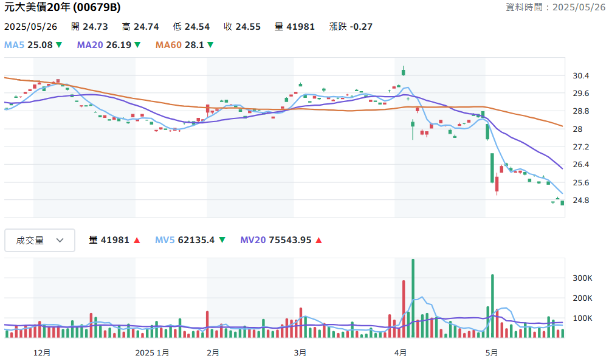Click the green down triangle next to MA60

point(210,45)
